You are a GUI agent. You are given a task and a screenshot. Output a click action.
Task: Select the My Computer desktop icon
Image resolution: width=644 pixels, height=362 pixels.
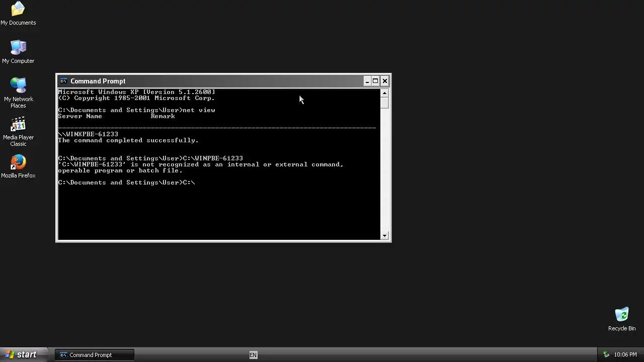(x=18, y=52)
